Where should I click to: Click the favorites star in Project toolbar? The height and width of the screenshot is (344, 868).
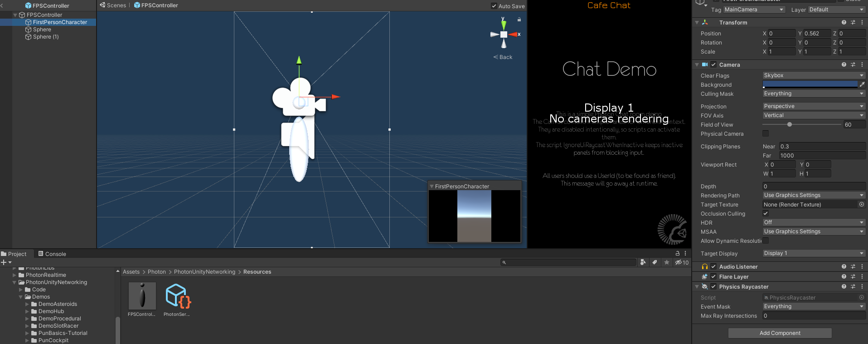coord(666,262)
